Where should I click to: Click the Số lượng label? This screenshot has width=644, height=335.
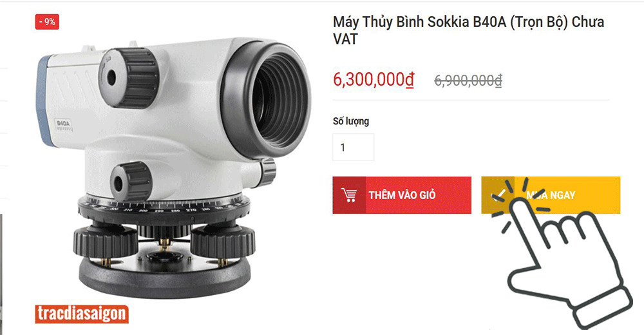(x=351, y=121)
